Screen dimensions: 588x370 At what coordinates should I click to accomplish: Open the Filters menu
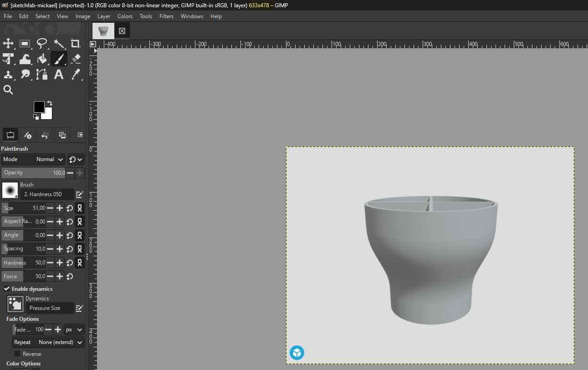coord(166,16)
